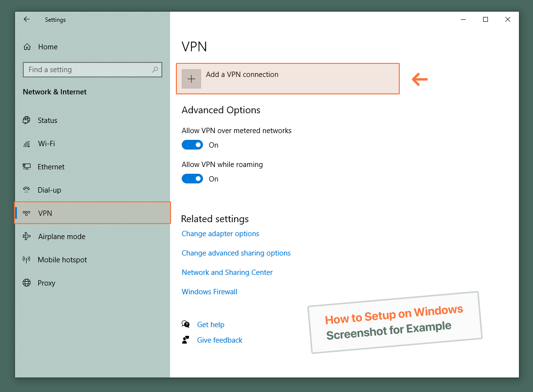Screen dimensions: 533x392
Task: Click the Mobile hotspot icon
Action: point(27,259)
